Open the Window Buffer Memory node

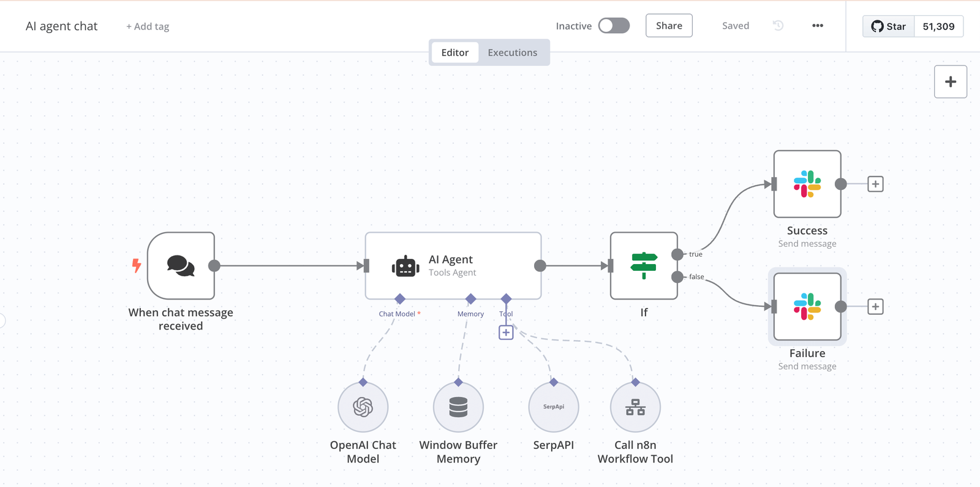[x=458, y=407]
